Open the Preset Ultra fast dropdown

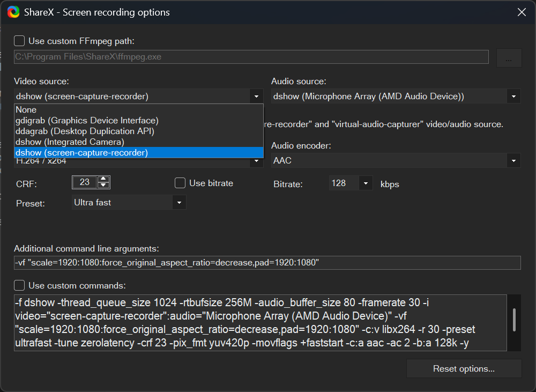tap(179, 203)
